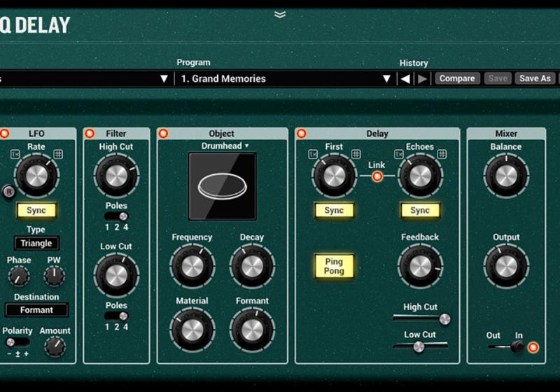Screen dimensions: 560x392
Task: Click the Mixer Balance knob
Action: (506, 176)
